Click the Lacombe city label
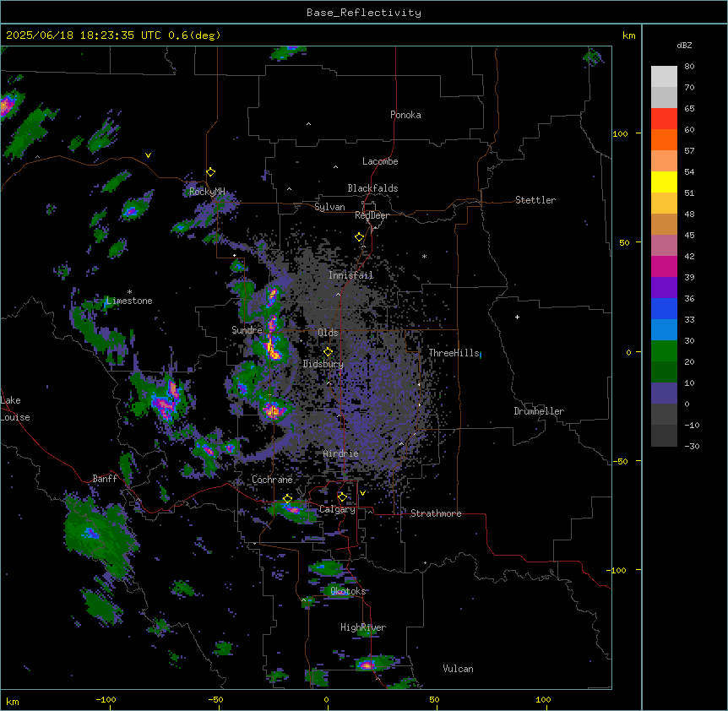The width and height of the screenshot is (728, 711). 380,161
